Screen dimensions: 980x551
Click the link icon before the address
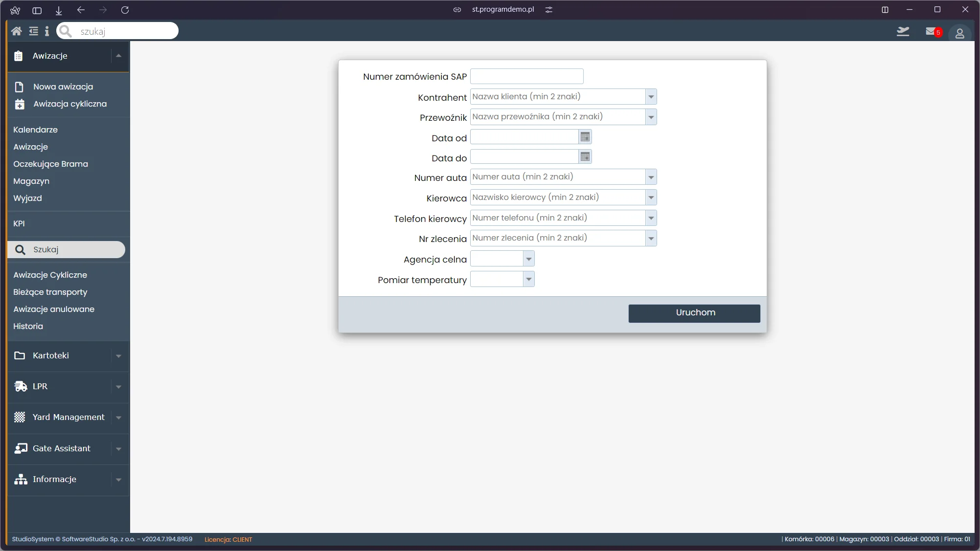[457, 10]
